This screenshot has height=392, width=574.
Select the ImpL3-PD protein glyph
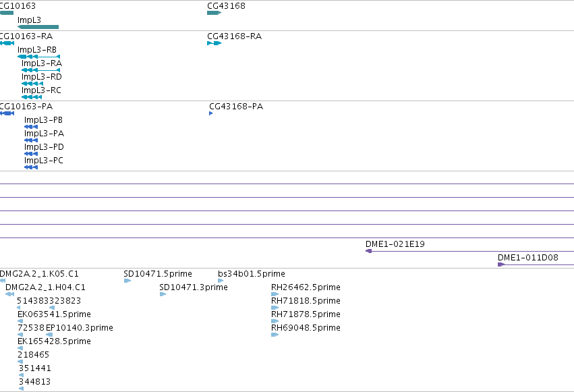31,154
